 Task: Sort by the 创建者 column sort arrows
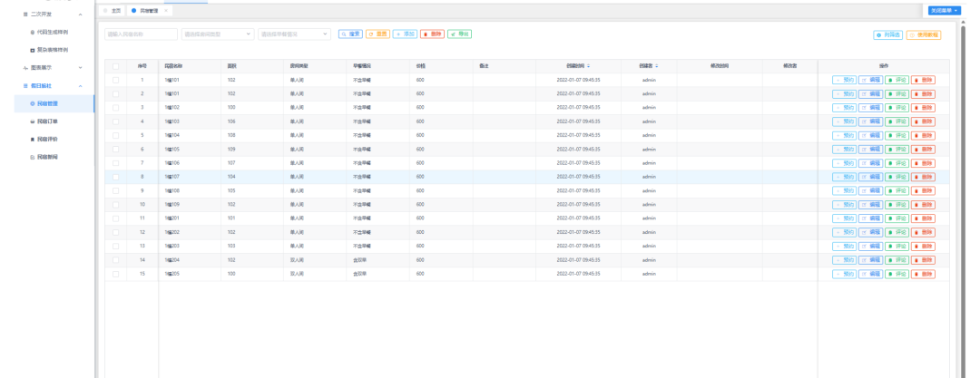coord(657,65)
